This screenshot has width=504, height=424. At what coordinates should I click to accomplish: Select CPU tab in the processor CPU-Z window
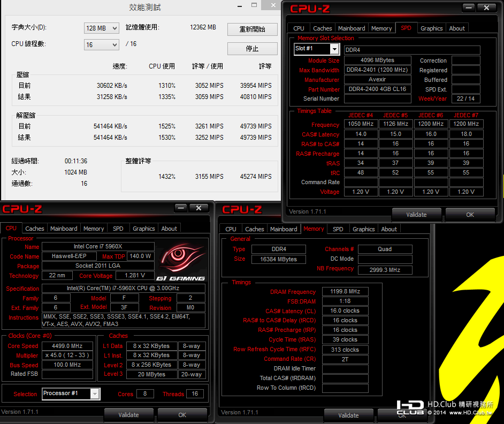click(x=11, y=228)
